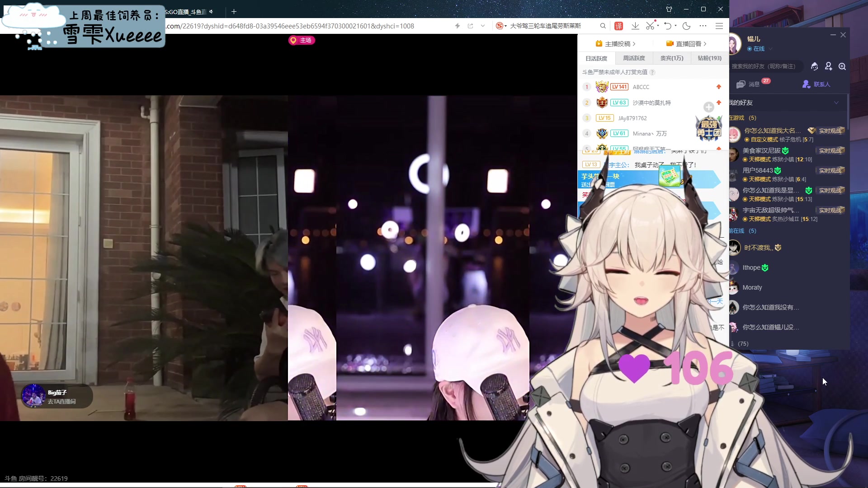Click the grey plus circle button in ranking panel

pyautogui.click(x=708, y=107)
